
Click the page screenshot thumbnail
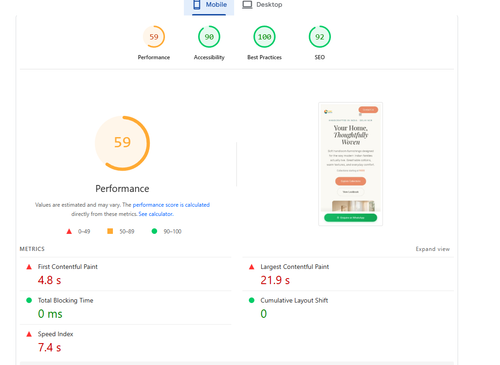(351, 164)
